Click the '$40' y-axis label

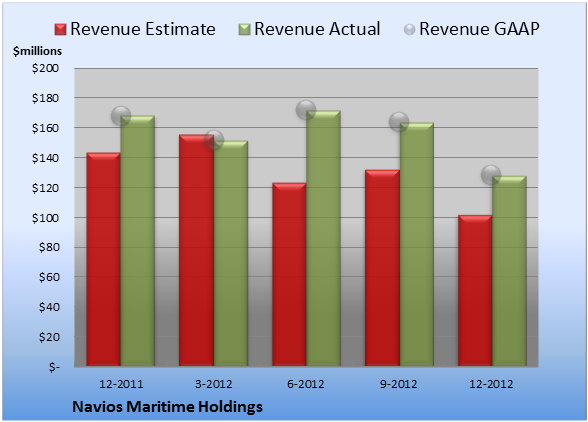[x=49, y=307]
